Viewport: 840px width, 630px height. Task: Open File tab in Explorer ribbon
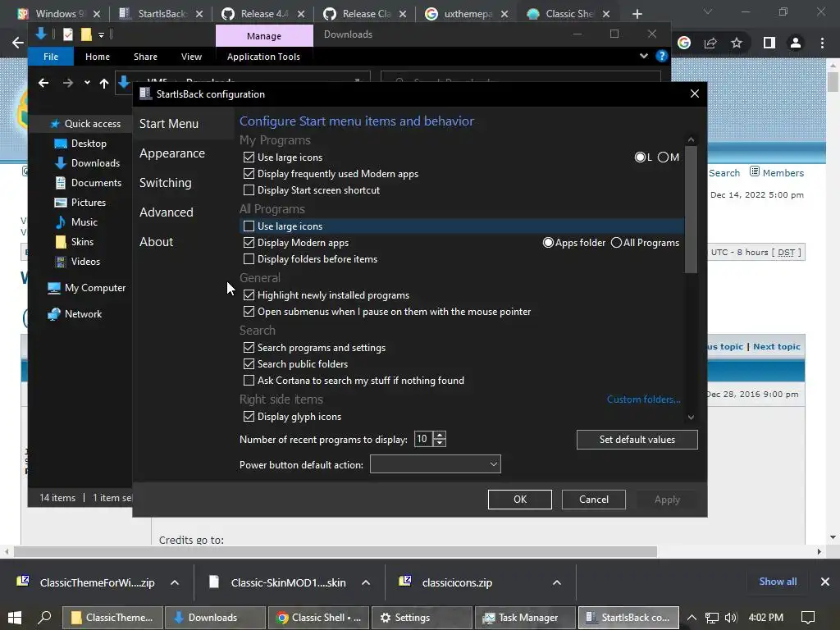click(x=51, y=57)
